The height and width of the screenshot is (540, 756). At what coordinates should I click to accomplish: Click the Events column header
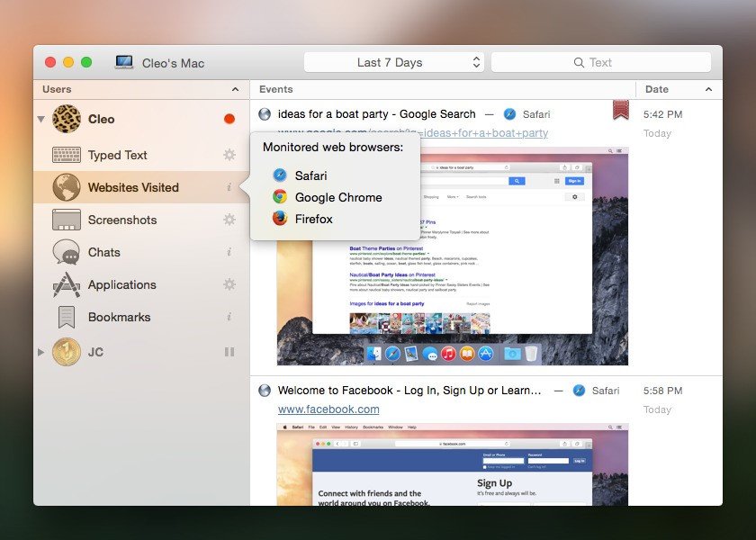click(x=443, y=89)
